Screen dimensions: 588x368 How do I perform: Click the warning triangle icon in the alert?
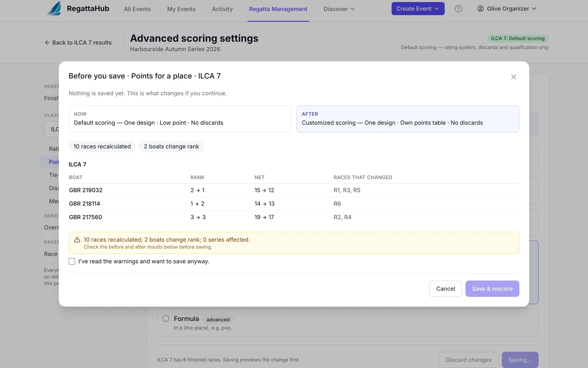pos(77,240)
